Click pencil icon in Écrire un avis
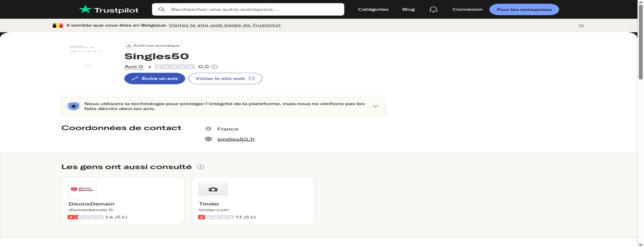Image resolution: width=644 pixels, height=247 pixels. click(135, 79)
